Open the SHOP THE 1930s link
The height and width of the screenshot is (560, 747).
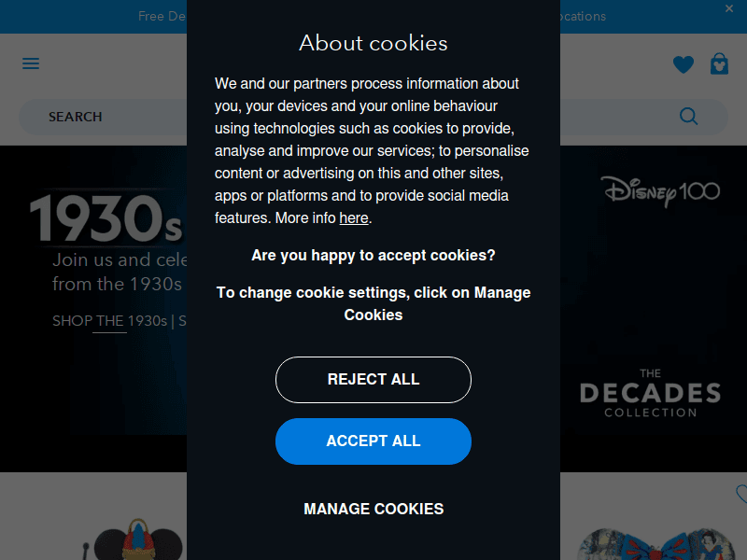click(x=109, y=321)
